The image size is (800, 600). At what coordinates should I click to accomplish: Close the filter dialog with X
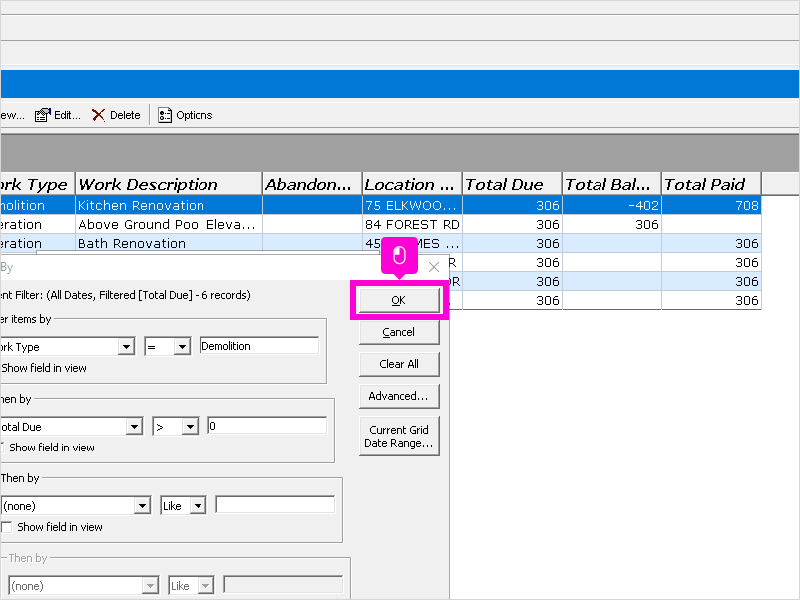434,267
